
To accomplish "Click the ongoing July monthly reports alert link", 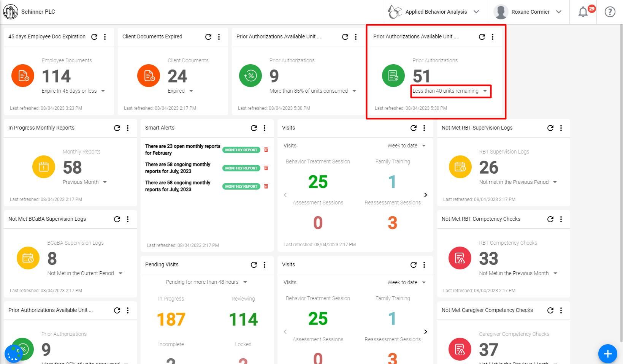I will [x=178, y=168].
